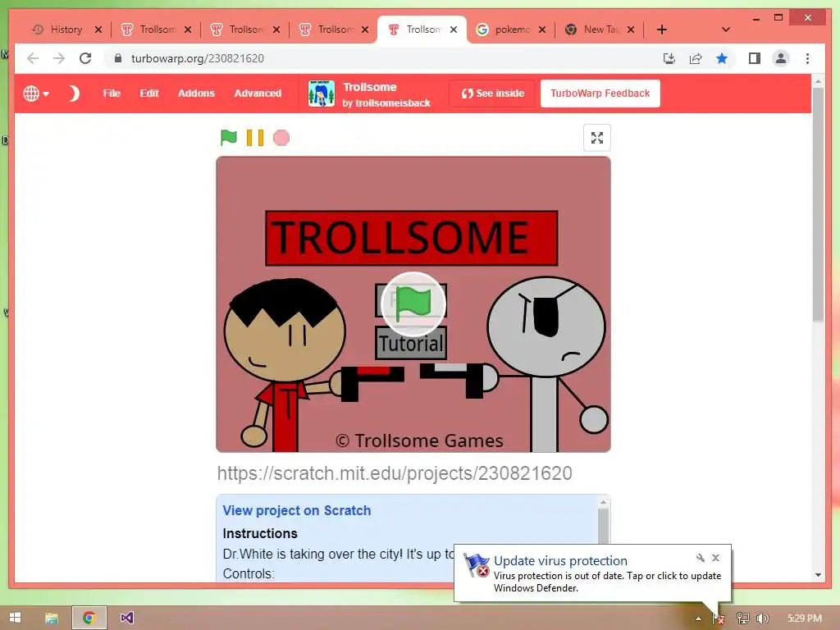Click the Chrome taskbar icon
Viewport: 840px width, 630px height.
pos(89,618)
